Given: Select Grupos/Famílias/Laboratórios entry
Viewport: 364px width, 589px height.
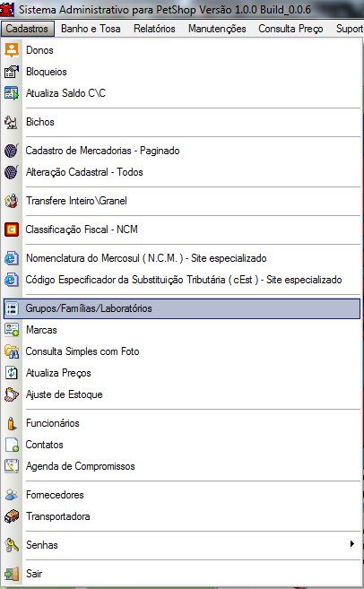Looking at the screenshot, I should coord(182,308).
